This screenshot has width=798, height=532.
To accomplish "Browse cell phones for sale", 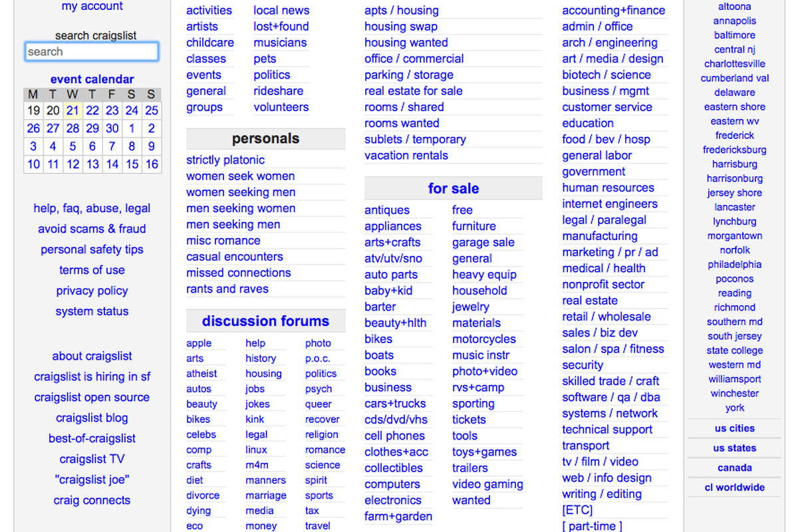I will pyautogui.click(x=394, y=436).
